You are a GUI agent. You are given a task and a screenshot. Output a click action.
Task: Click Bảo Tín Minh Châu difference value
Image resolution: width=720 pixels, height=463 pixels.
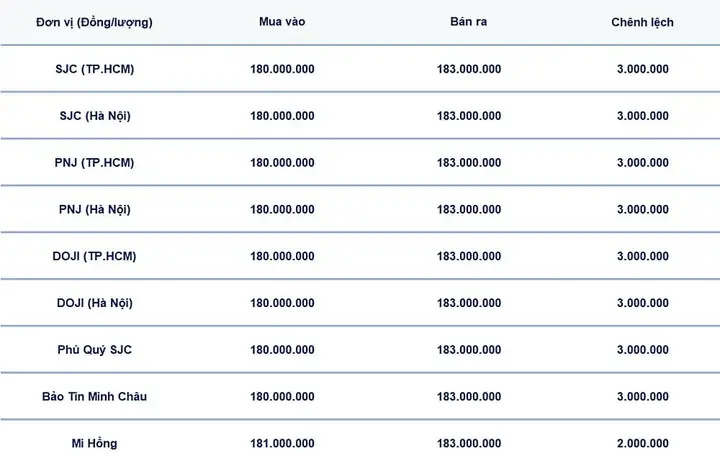pos(643,396)
